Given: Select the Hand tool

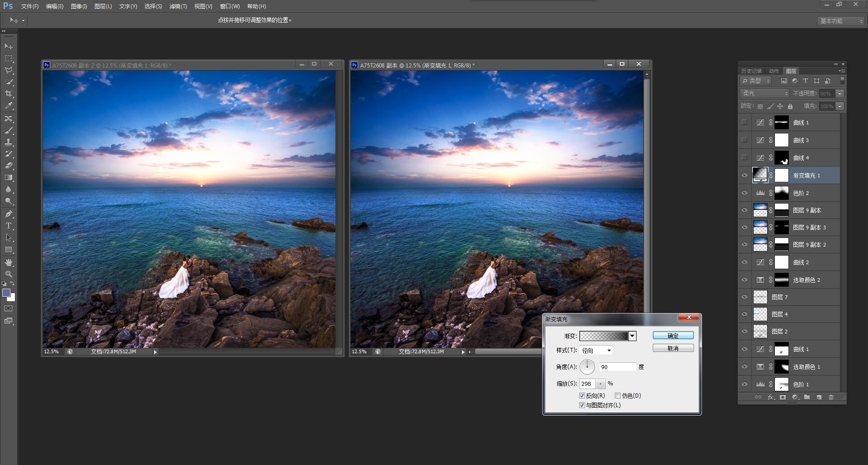Looking at the screenshot, I should coord(9,262).
